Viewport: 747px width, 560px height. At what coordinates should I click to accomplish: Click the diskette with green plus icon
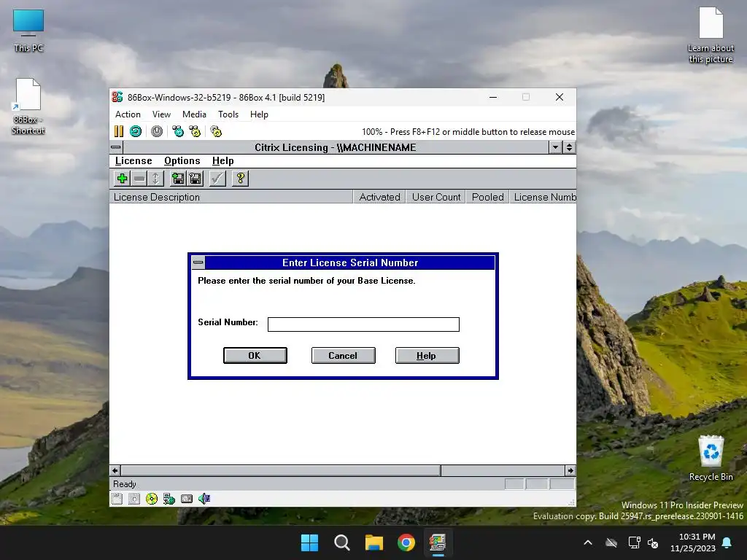click(x=178, y=179)
